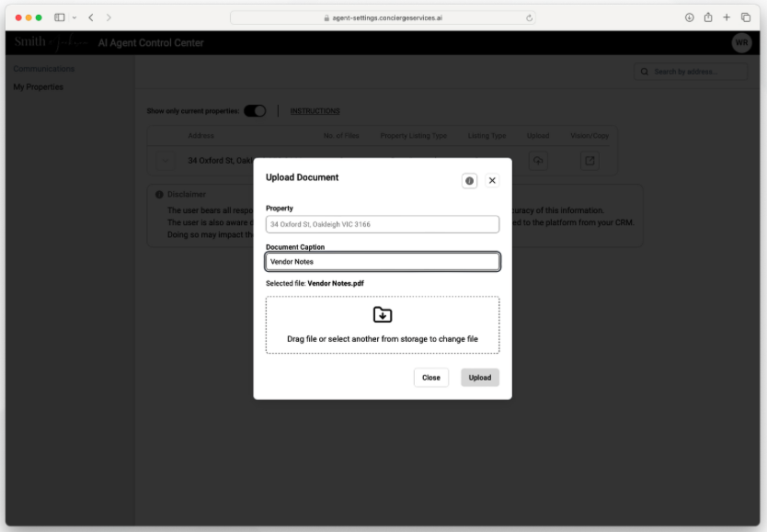Image resolution: width=767 pixels, height=532 pixels.
Task: Select Communications in the sidebar
Action: click(42, 69)
